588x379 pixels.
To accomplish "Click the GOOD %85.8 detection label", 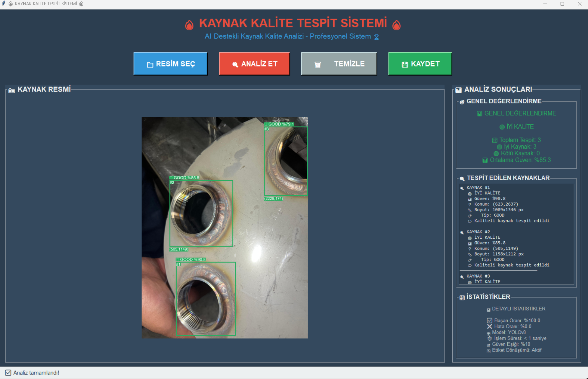I will (x=186, y=178).
